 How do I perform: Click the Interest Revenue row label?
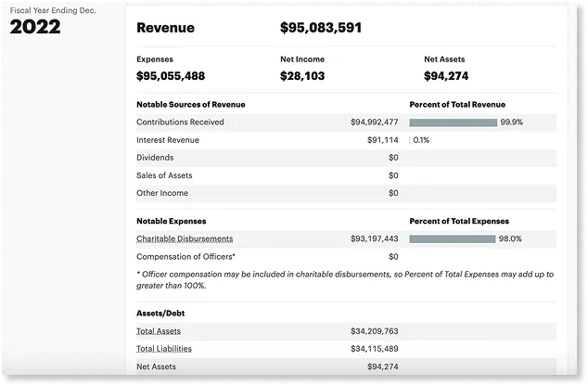pos(168,140)
